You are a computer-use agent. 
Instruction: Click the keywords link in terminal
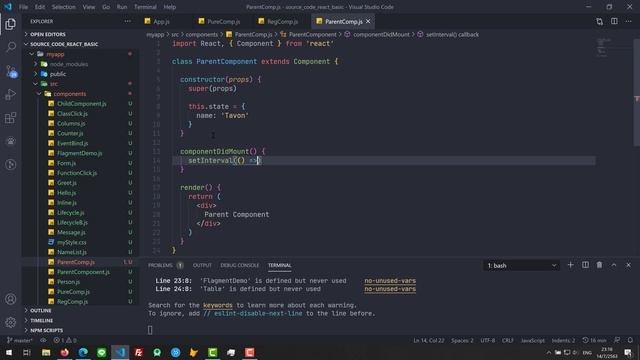point(218,305)
